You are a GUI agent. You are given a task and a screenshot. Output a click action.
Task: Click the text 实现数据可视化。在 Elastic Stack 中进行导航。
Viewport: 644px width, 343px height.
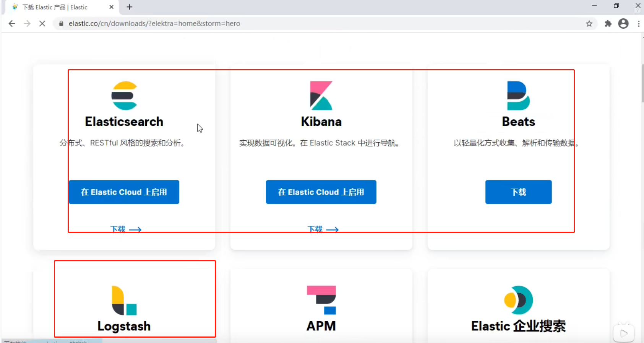coord(320,143)
